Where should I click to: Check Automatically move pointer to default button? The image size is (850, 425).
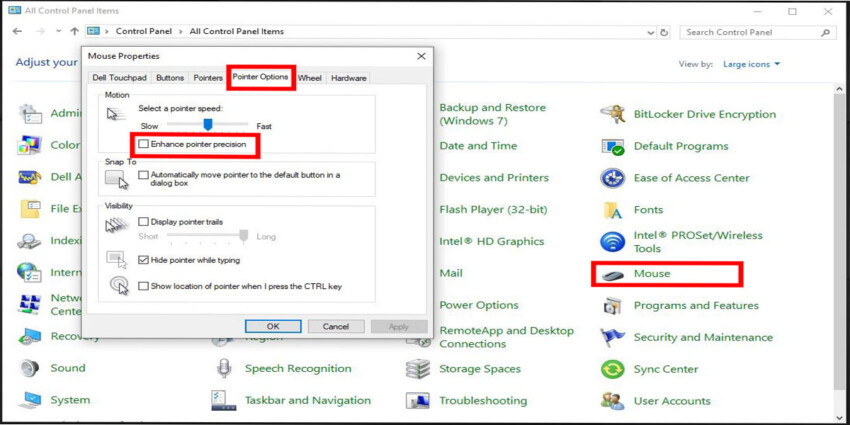(143, 175)
